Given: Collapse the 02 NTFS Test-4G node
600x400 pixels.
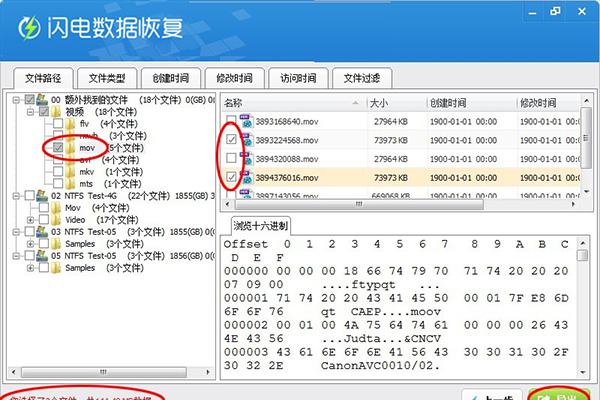Looking at the screenshot, I should (x=16, y=196).
